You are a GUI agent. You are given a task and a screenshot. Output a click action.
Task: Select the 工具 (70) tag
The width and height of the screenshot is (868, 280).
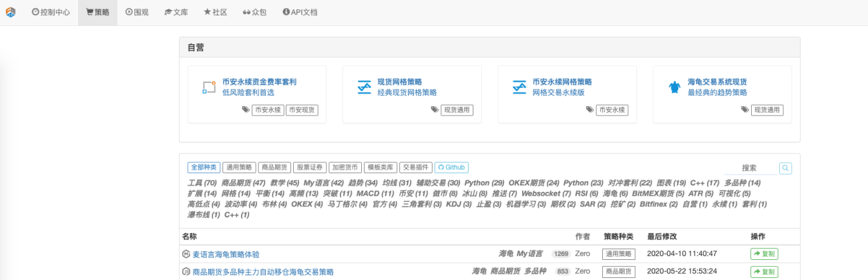202,182
